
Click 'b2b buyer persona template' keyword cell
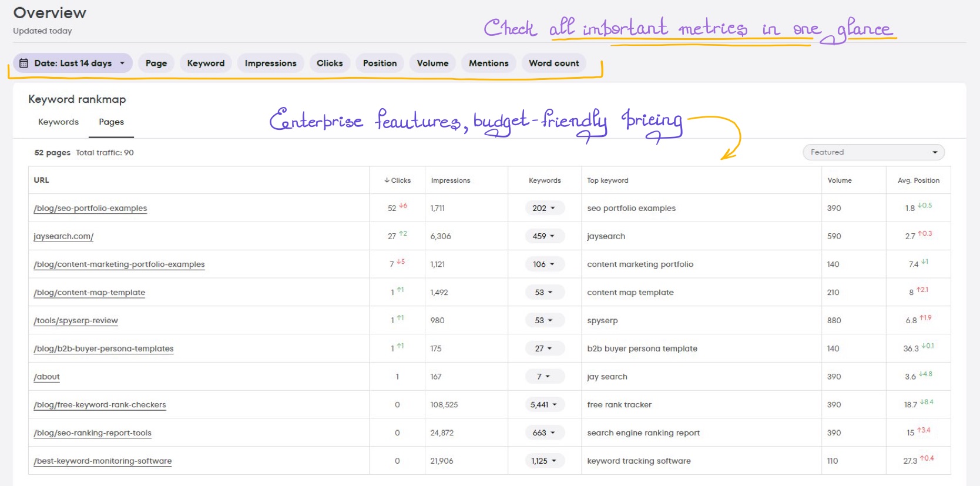(x=642, y=348)
